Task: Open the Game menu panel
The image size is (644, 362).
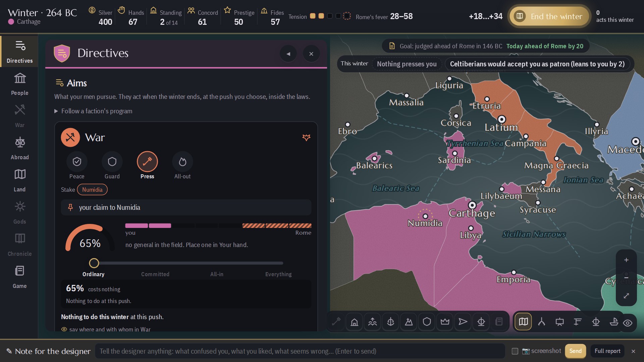Action: point(19,277)
